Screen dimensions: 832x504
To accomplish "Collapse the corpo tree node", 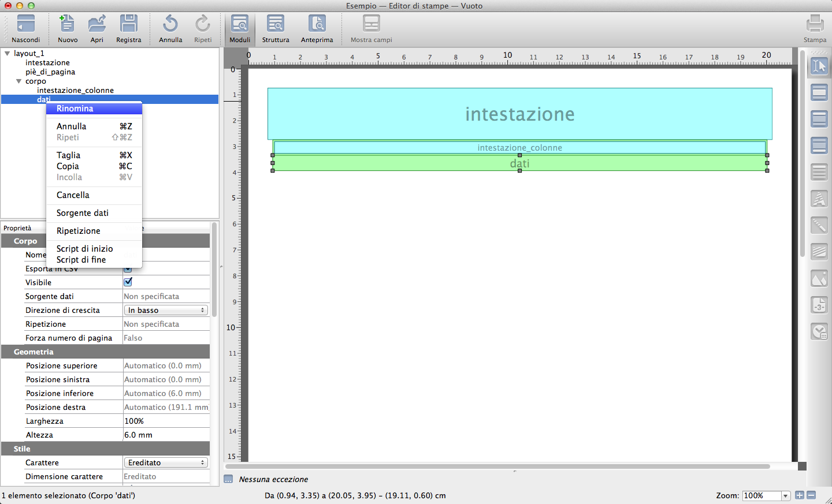I will tap(19, 81).
